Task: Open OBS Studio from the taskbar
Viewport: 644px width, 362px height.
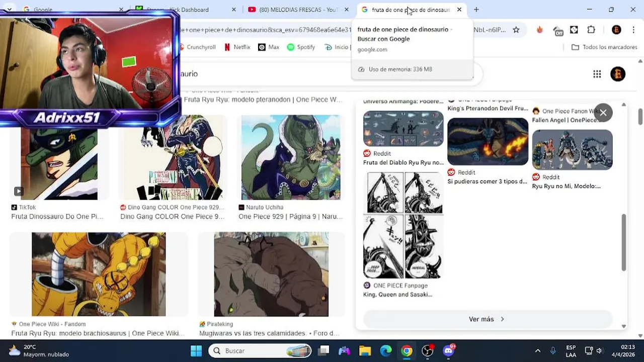Action: pos(428,350)
